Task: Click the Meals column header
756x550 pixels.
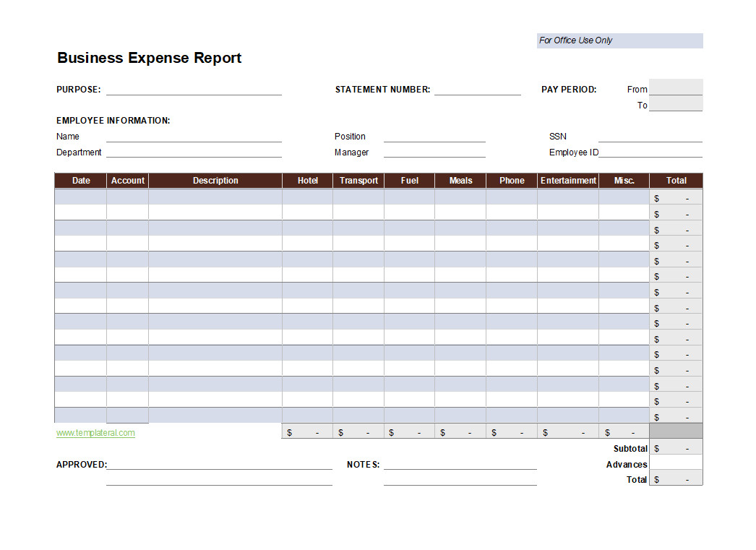Action: 461,181
